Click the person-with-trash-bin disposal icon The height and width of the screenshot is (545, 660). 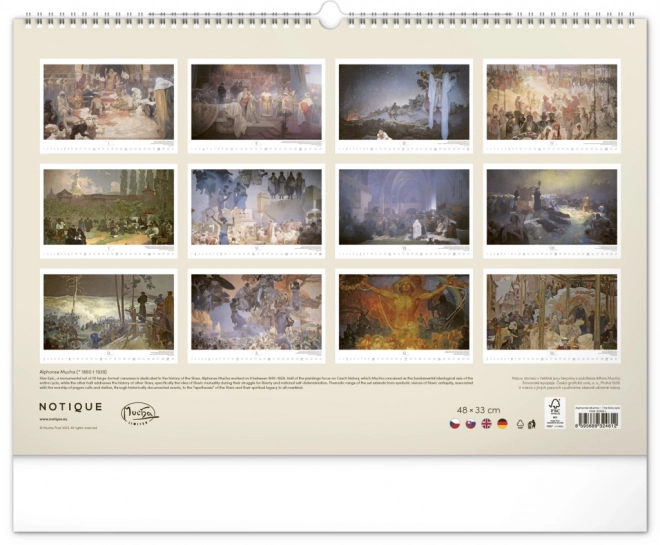click(532, 424)
